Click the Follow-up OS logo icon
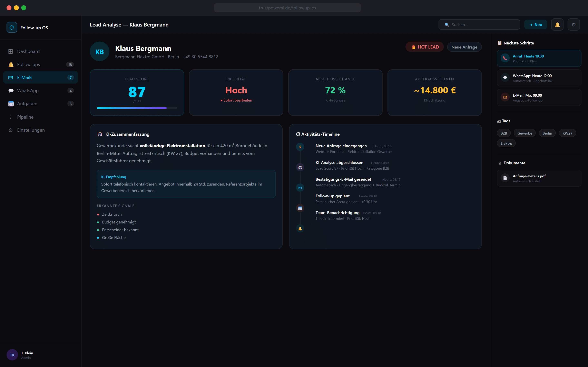The width and height of the screenshot is (588, 367). [12, 28]
